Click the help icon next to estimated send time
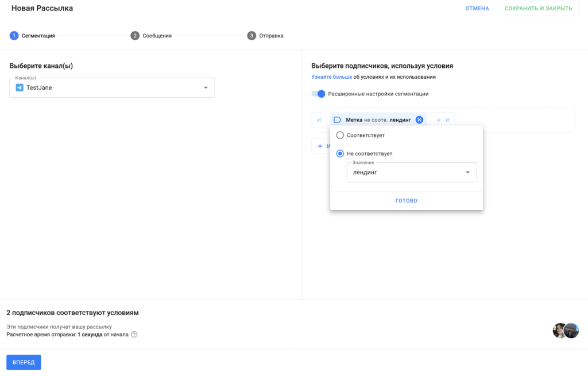The height and width of the screenshot is (376, 588). 134,335
